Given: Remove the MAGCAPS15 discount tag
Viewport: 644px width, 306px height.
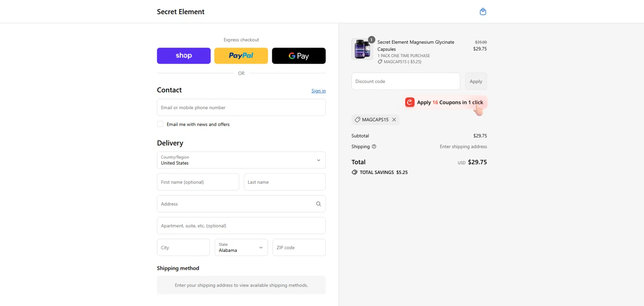Looking at the screenshot, I should (394, 119).
